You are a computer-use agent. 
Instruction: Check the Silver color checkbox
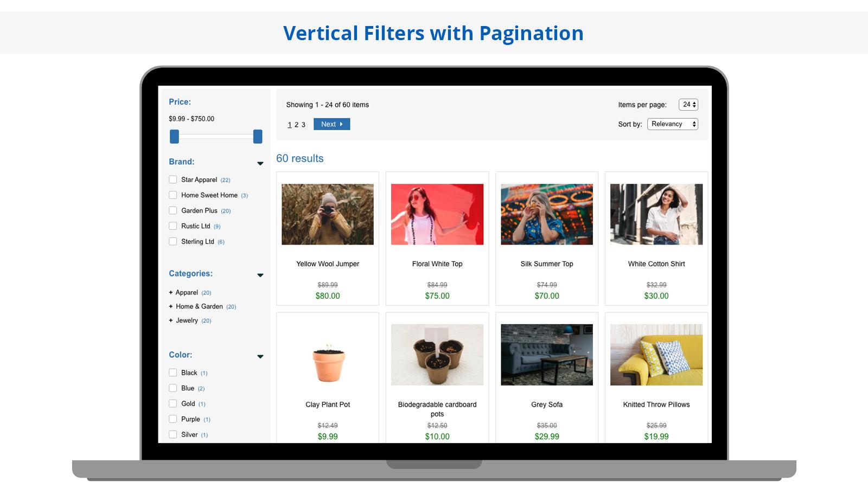173,434
